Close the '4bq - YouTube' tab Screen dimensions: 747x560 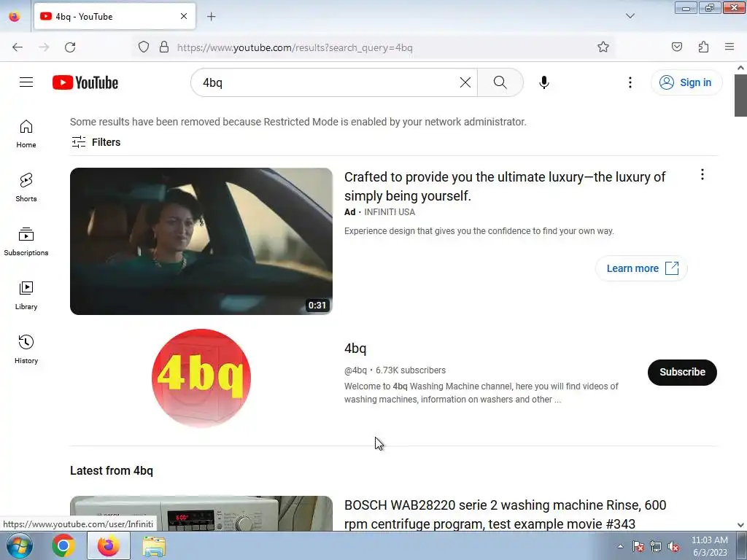coord(184,16)
